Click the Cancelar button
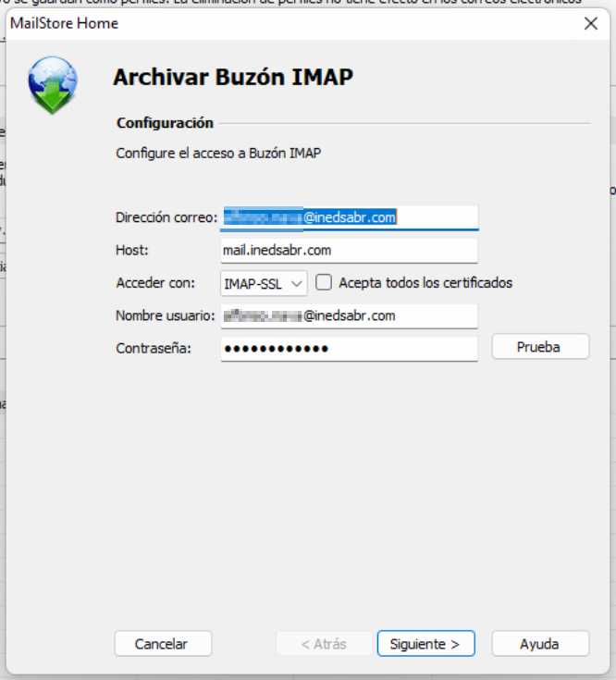Screen dimensions: 616x680 pos(163,644)
